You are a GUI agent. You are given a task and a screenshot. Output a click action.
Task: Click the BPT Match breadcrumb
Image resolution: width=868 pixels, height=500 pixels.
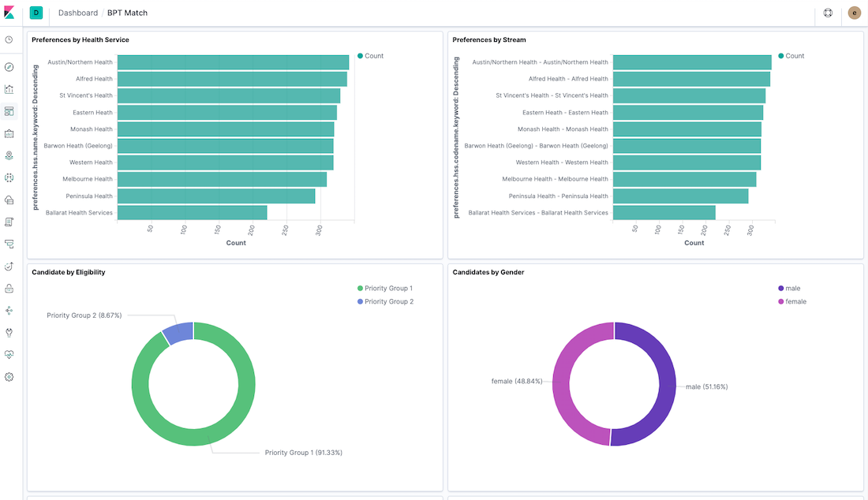pos(127,13)
